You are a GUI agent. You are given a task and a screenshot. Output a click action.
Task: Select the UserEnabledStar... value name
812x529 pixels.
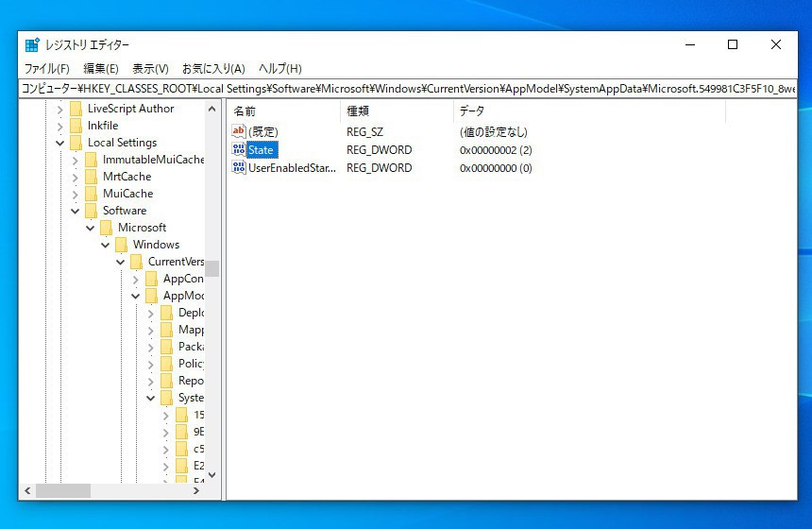click(292, 168)
